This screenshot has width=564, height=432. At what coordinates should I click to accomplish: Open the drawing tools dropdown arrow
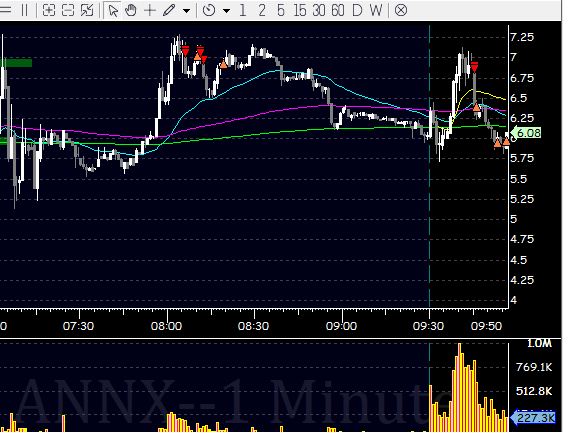186,11
